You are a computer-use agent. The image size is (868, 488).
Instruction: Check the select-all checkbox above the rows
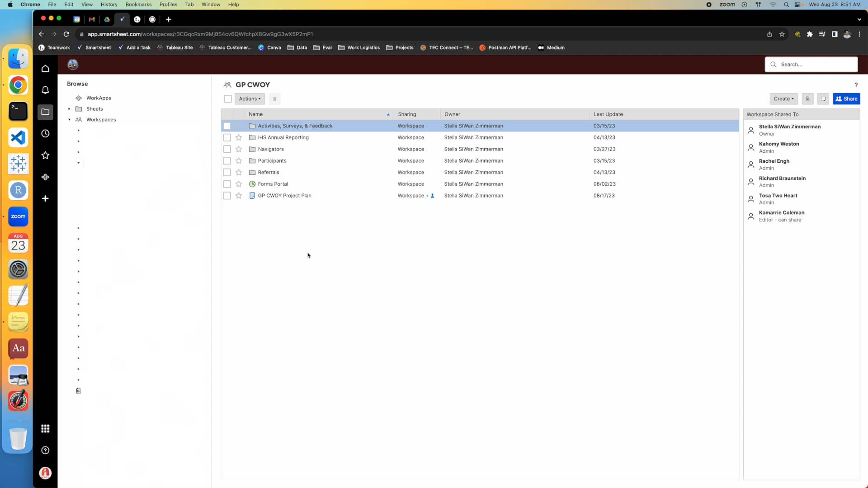coord(228,99)
